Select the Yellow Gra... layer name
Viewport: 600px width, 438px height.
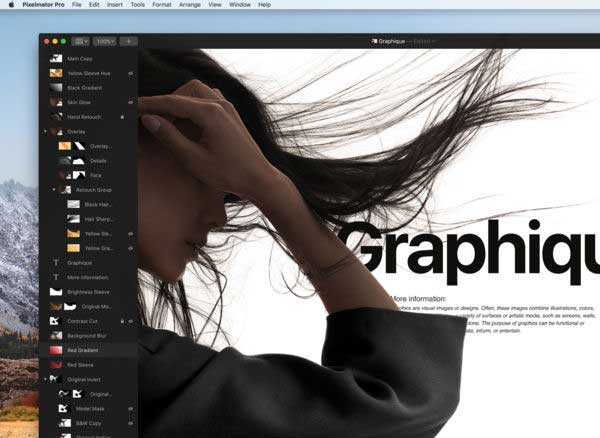99,248
